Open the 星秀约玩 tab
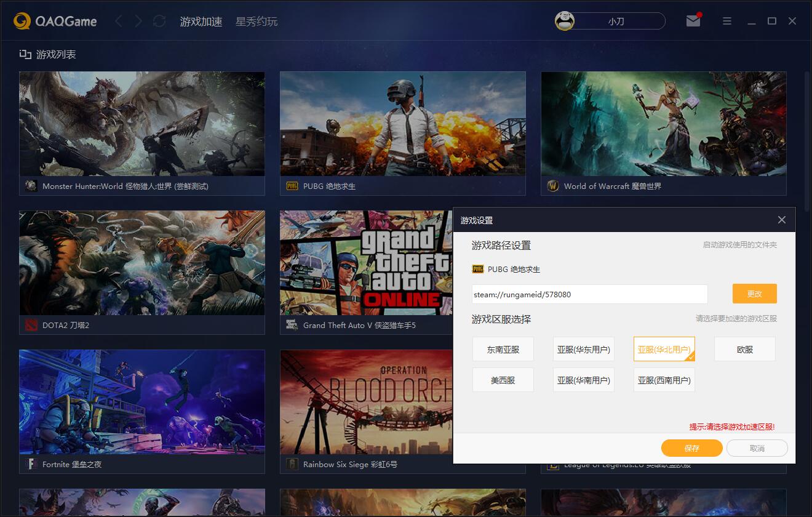Viewport: 812px width, 517px height. (257, 22)
